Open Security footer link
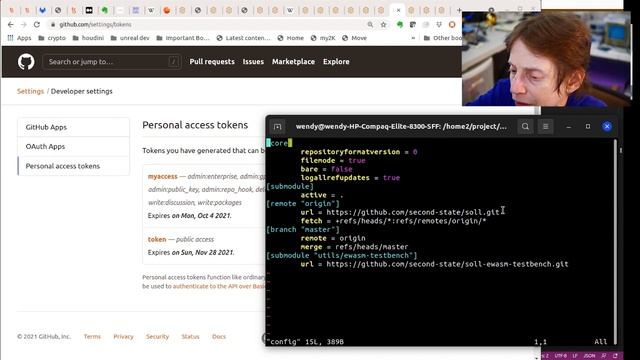The image size is (640, 360). pyautogui.click(x=157, y=336)
